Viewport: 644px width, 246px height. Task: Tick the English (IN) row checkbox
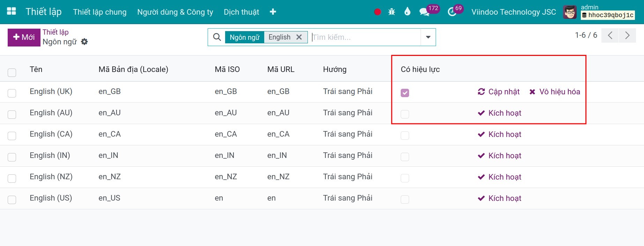(12, 157)
